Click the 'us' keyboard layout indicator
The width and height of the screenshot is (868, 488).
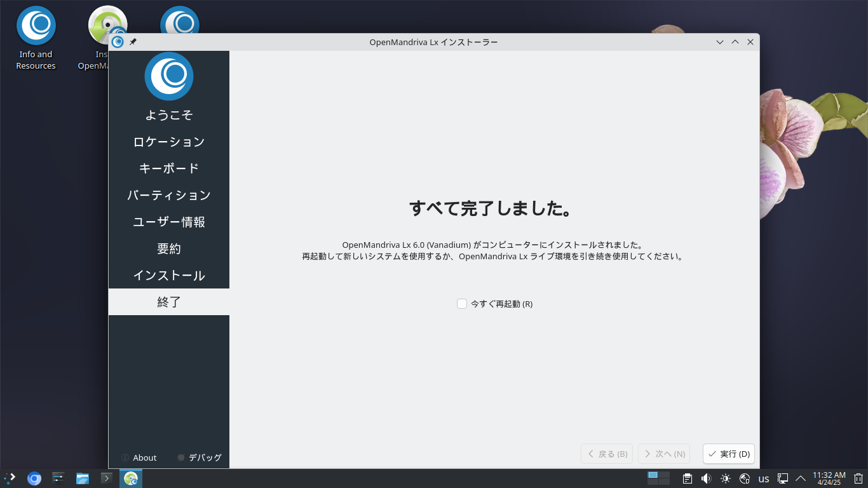click(x=764, y=478)
